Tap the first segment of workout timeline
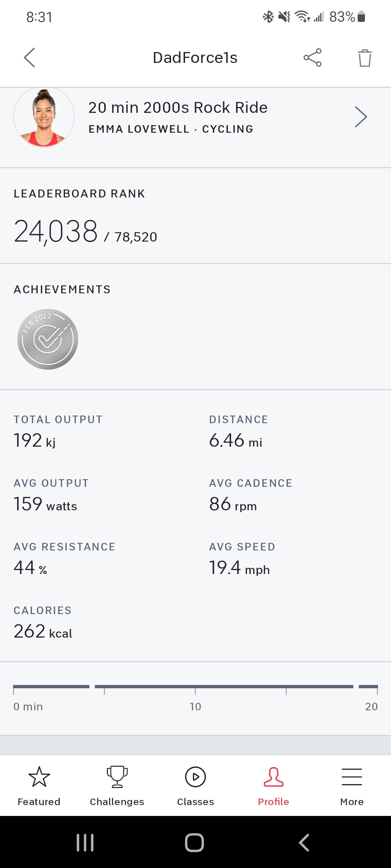The width and height of the screenshot is (391, 868). point(51,686)
